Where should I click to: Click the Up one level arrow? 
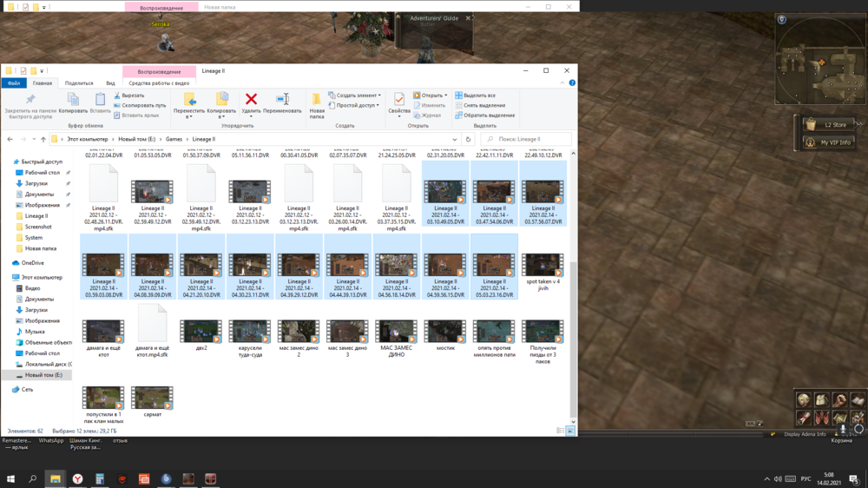coord(43,139)
